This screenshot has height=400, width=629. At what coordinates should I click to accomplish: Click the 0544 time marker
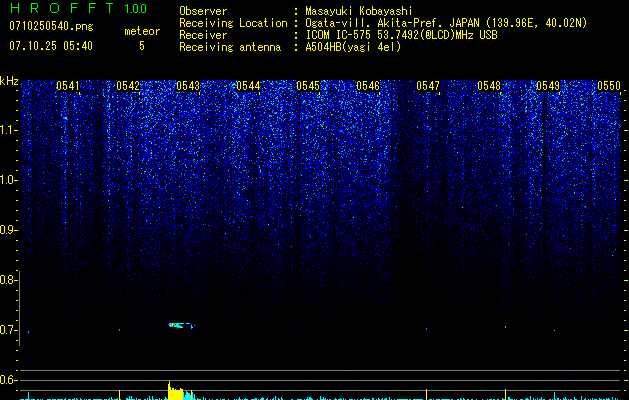[x=248, y=86]
